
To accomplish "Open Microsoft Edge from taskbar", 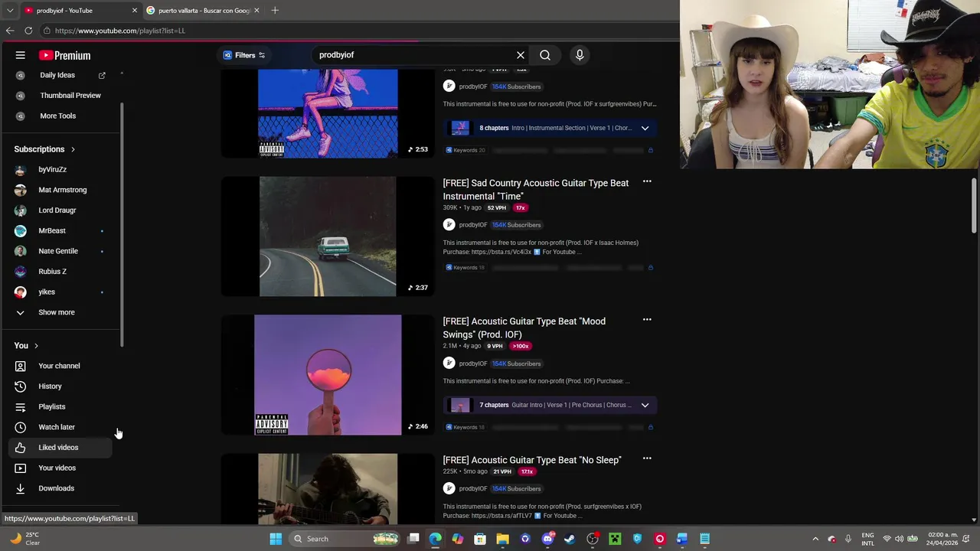I will [436, 539].
